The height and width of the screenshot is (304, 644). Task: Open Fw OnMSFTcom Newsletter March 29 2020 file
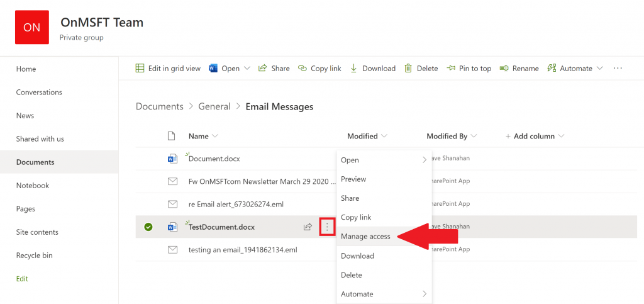(x=262, y=181)
